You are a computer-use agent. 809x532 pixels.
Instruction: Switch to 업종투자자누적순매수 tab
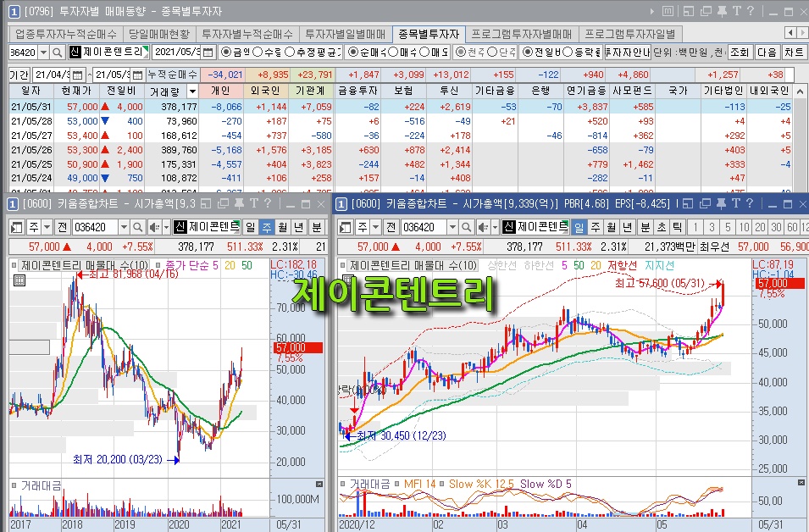pyautogui.click(x=66, y=34)
